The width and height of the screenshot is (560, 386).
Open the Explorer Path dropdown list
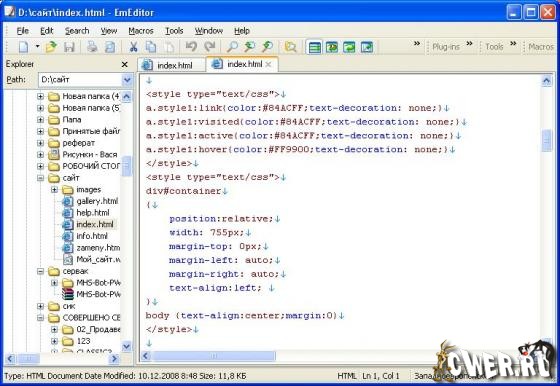(x=127, y=80)
